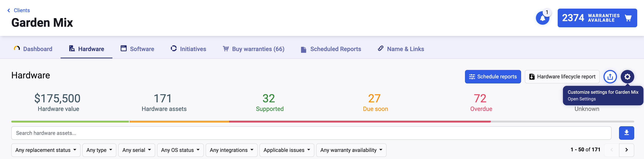Expand Any replacement status dropdown
Image resolution: width=644 pixels, height=159 pixels.
click(x=46, y=150)
